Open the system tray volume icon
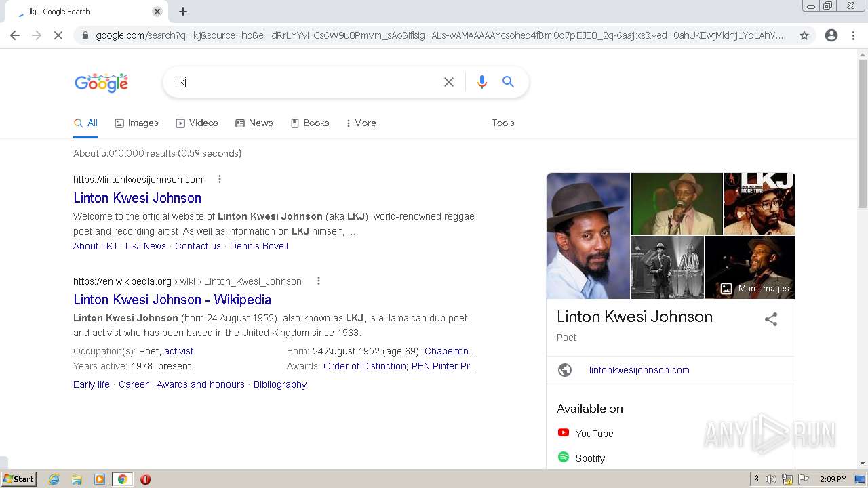This screenshot has width=868, height=488. [771, 479]
